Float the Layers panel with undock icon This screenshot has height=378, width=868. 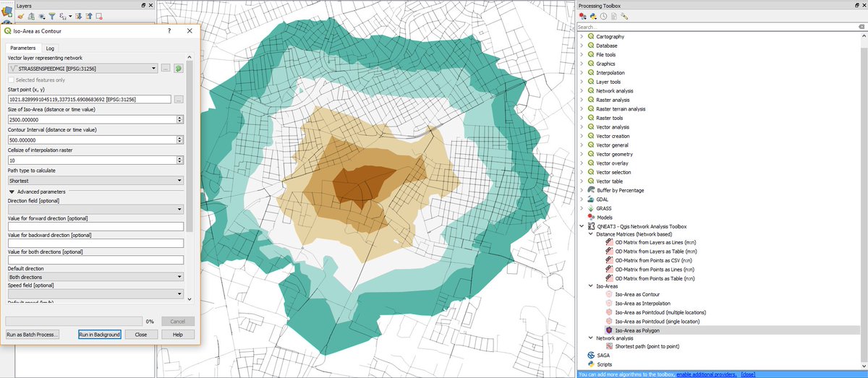143,5
